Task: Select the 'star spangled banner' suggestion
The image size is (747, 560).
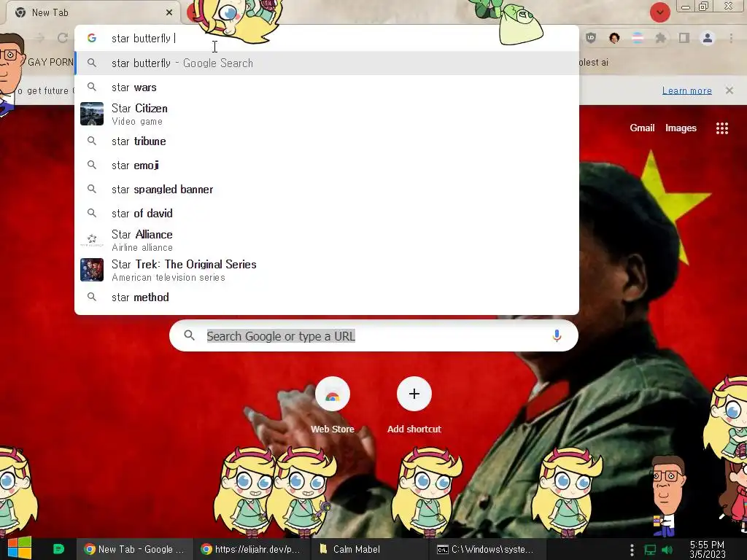Action: point(327,189)
